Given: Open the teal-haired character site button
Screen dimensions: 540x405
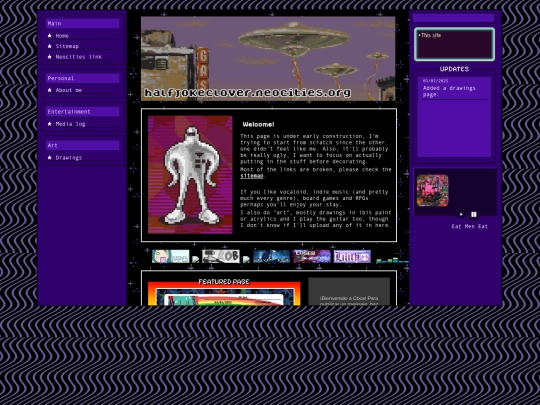Looking at the screenshot, I should [170, 256].
